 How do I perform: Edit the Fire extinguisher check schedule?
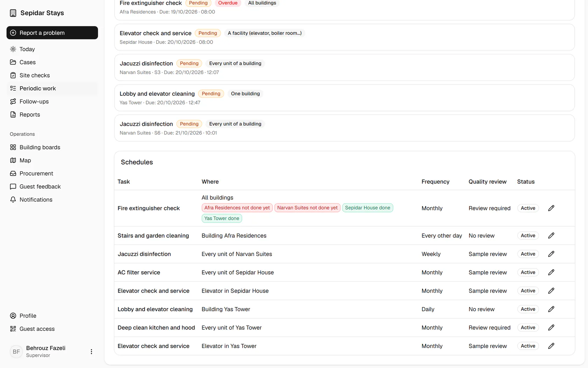click(x=551, y=208)
